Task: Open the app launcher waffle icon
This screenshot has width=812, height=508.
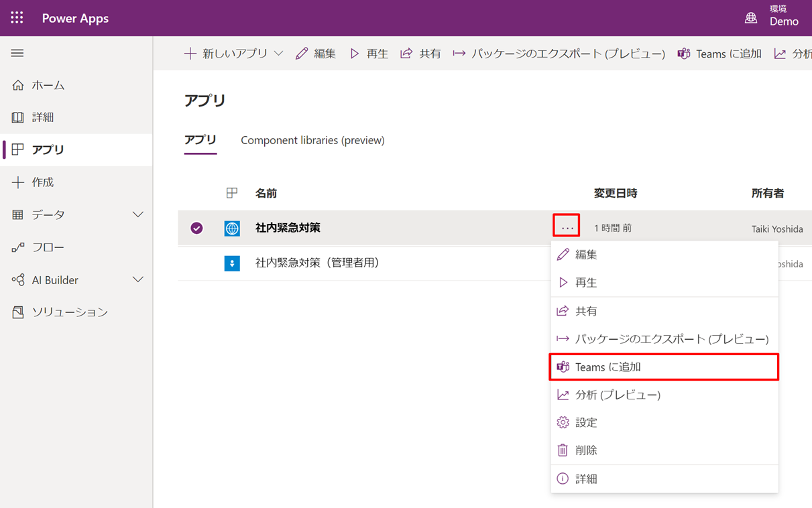Action: click(17, 18)
